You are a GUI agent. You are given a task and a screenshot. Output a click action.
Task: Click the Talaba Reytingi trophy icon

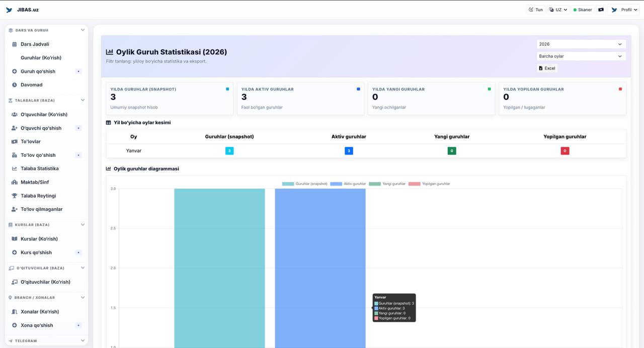click(15, 196)
